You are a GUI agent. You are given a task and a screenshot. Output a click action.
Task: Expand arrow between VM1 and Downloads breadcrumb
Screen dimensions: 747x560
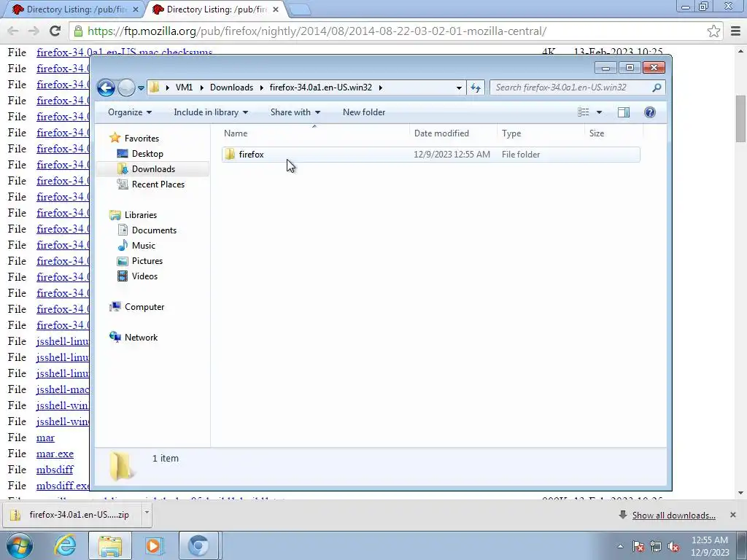point(201,87)
